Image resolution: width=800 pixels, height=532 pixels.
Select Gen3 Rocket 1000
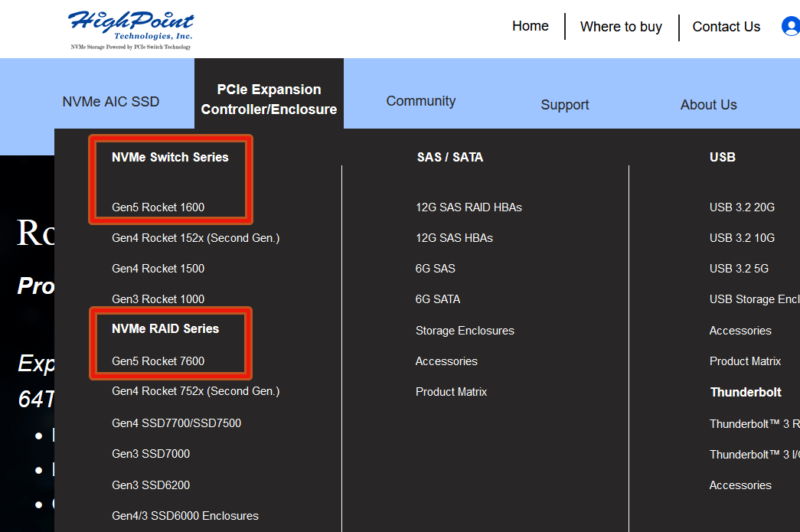pyautogui.click(x=158, y=299)
